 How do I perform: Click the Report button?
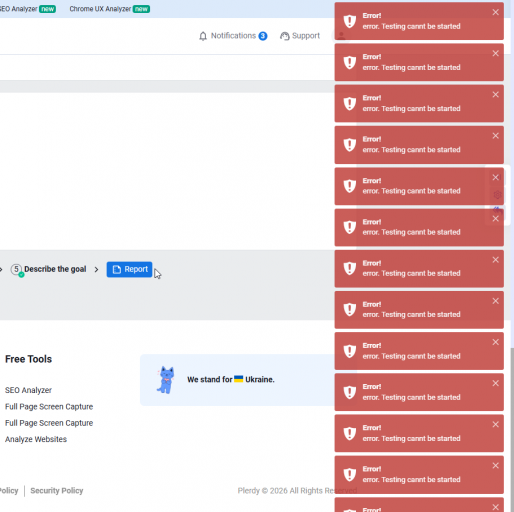[x=129, y=269]
